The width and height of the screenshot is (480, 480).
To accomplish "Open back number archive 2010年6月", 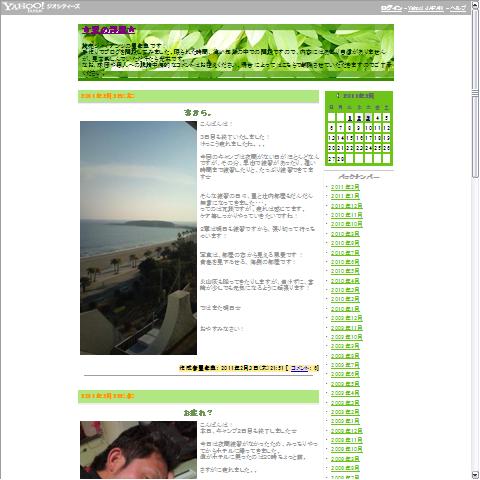I will click(345, 262).
